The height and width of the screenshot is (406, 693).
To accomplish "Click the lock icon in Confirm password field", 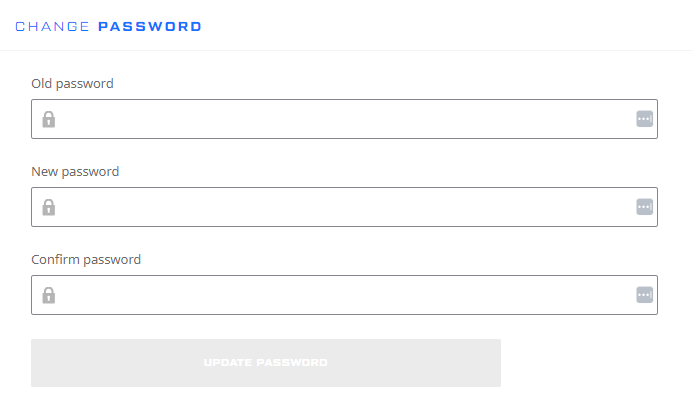I will coord(49,295).
